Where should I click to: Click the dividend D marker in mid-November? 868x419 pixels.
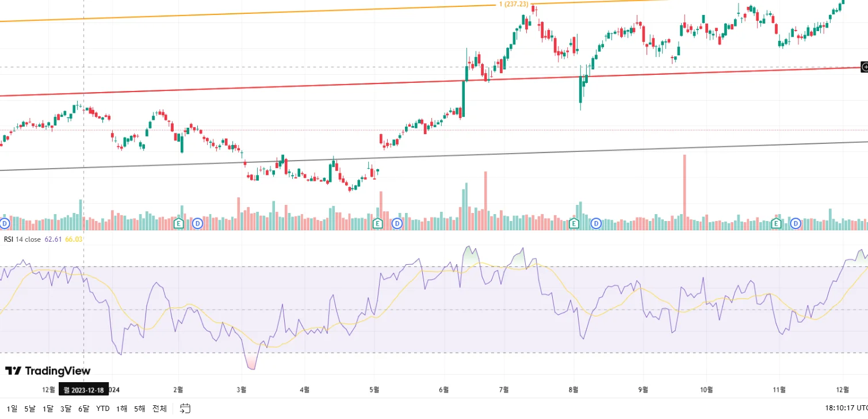tap(796, 223)
